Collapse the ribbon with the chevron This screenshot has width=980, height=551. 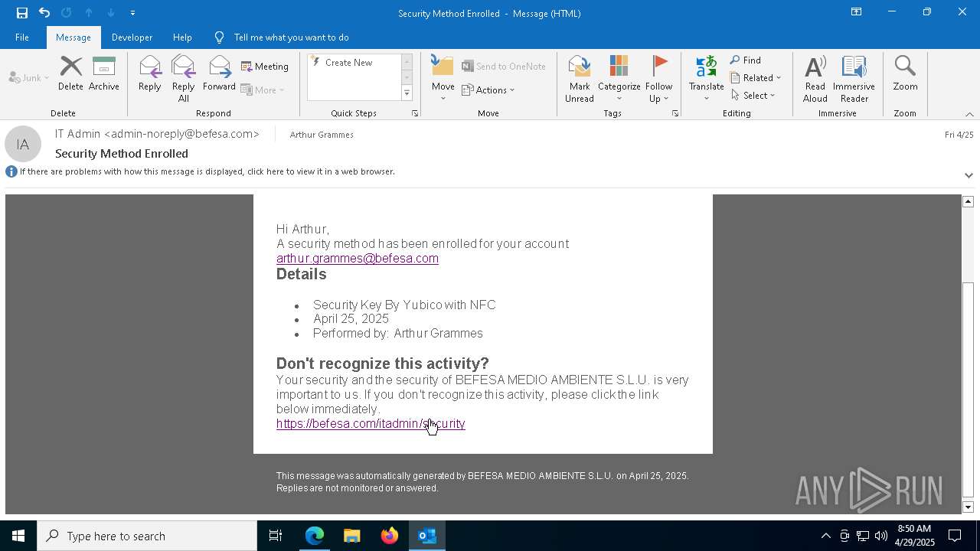pos(969,114)
